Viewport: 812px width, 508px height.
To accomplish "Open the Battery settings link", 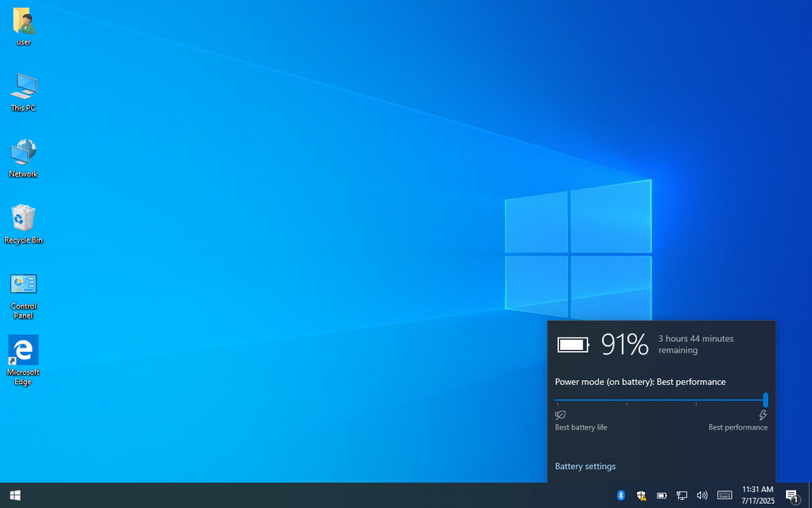I will point(585,467).
